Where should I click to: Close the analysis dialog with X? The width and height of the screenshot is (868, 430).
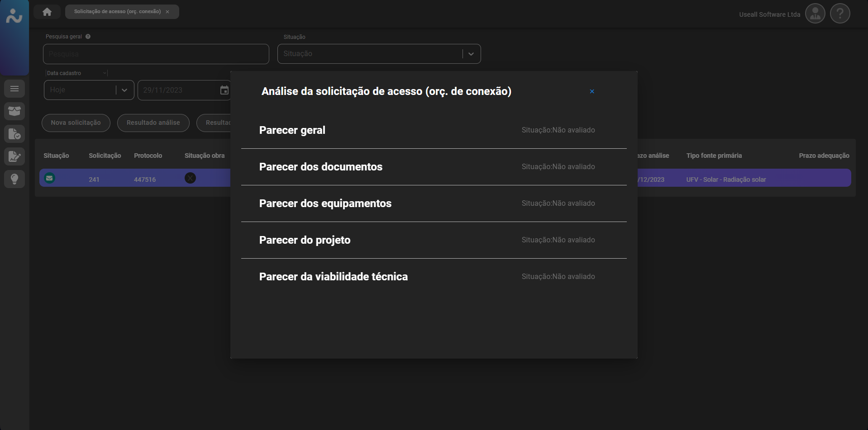pos(591,91)
